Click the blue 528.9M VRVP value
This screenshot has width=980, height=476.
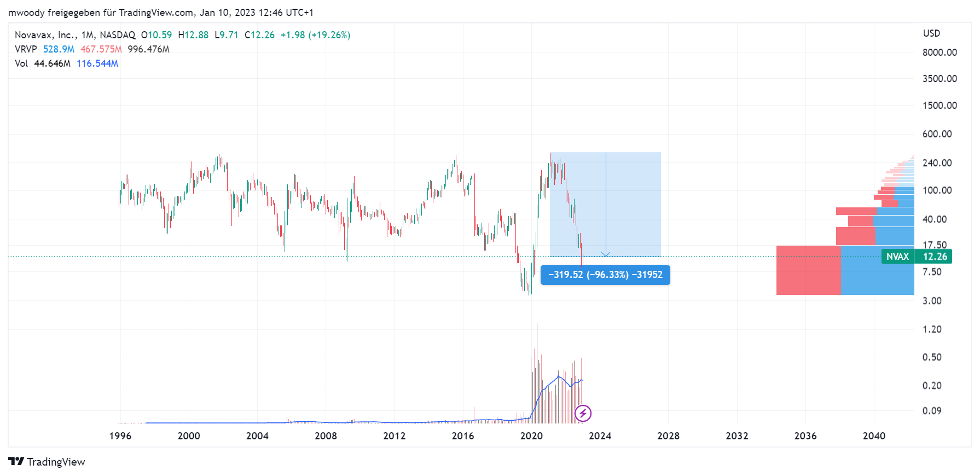(59, 49)
